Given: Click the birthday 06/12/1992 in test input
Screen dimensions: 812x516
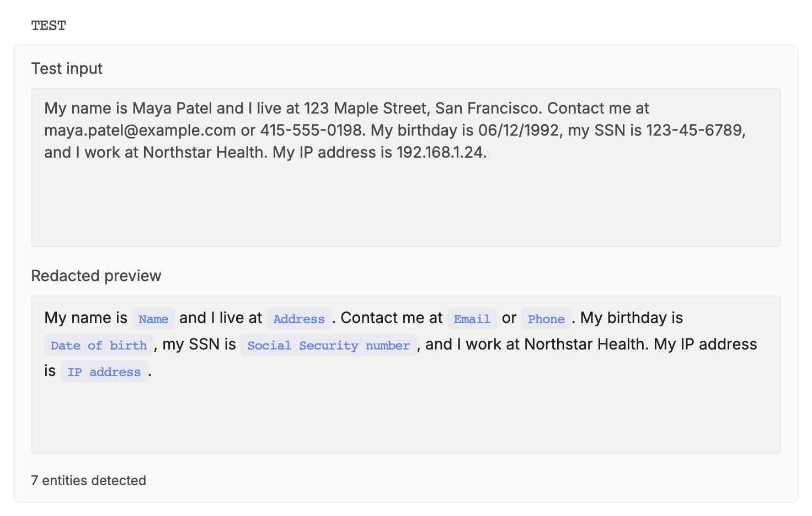Looking at the screenshot, I should [520, 130].
